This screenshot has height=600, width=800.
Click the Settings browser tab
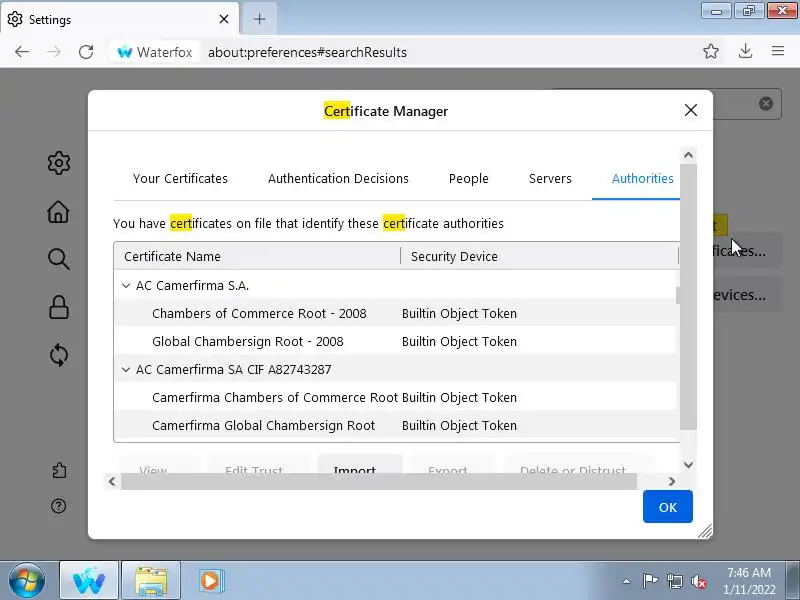click(120, 19)
